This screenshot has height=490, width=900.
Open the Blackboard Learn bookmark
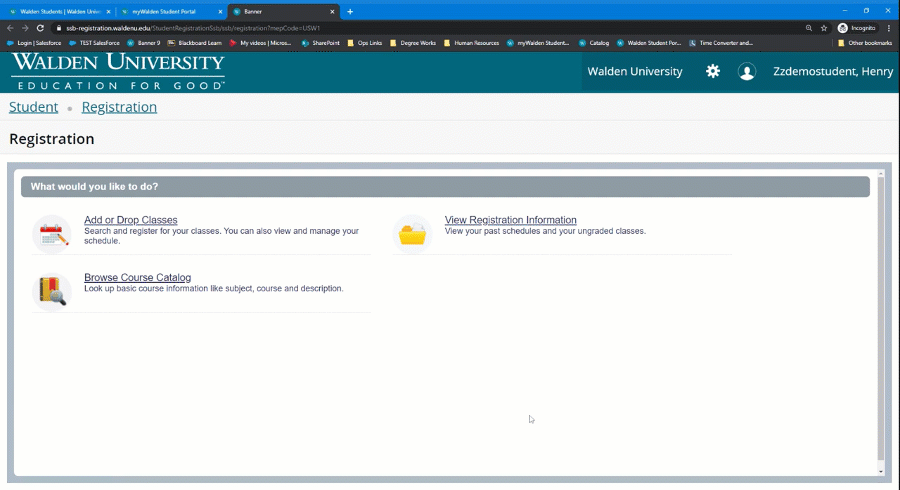195,43
